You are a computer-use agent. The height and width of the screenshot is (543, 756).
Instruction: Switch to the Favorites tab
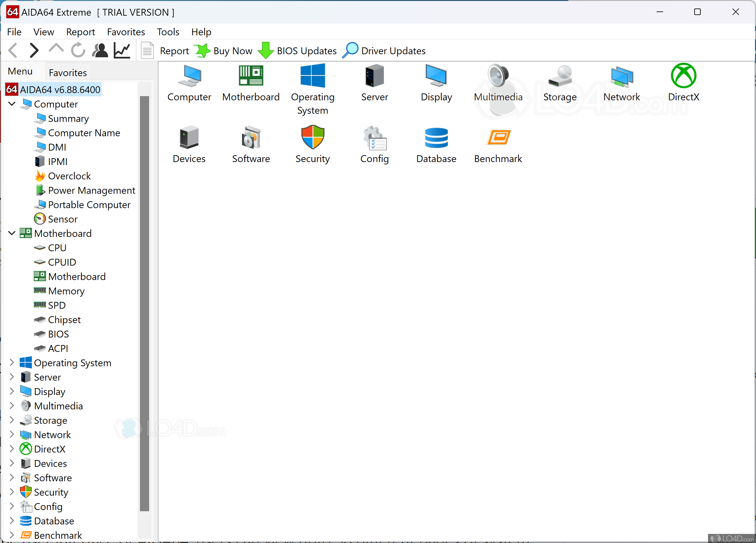tap(68, 72)
